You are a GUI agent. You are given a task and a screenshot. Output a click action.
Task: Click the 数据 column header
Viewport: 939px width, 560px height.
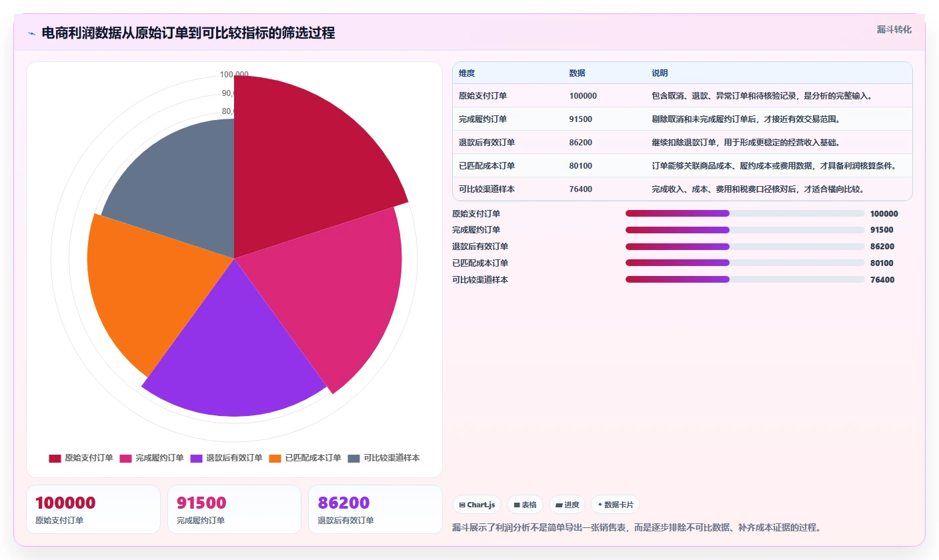pos(578,73)
